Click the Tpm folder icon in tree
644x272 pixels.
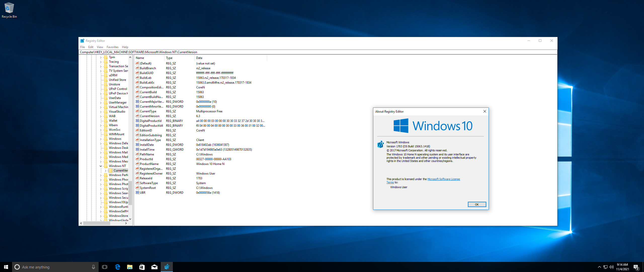click(x=106, y=57)
